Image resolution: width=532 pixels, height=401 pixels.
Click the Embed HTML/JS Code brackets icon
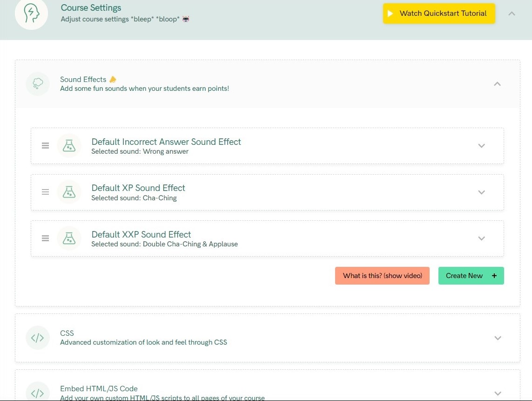(38, 393)
